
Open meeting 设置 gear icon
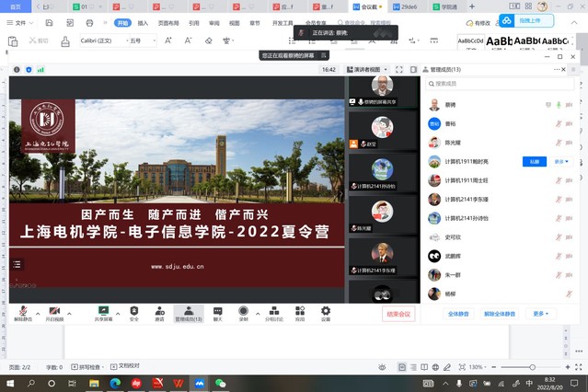[326, 311]
